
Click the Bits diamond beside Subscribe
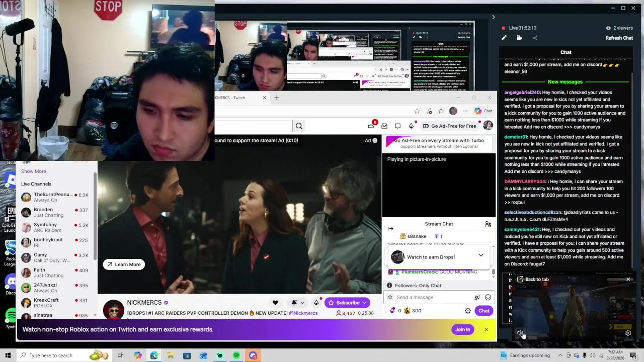[x=316, y=303]
